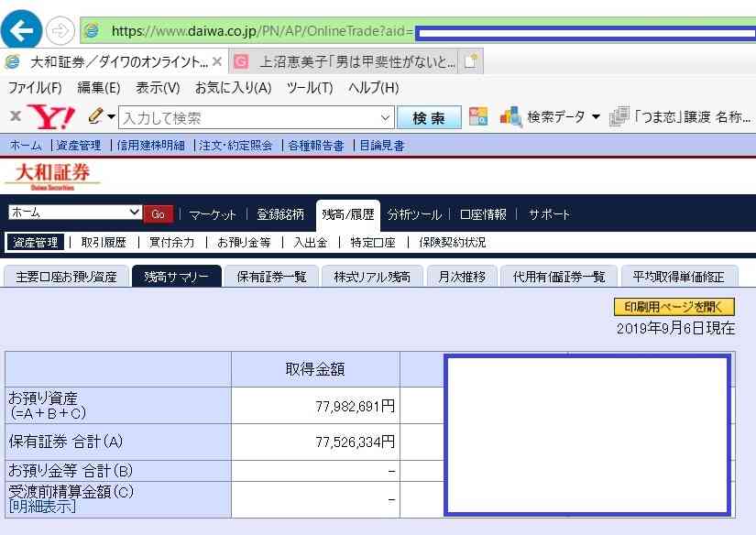Switch to the 月次推移 tab
This screenshot has height=535, width=756.
(x=462, y=277)
